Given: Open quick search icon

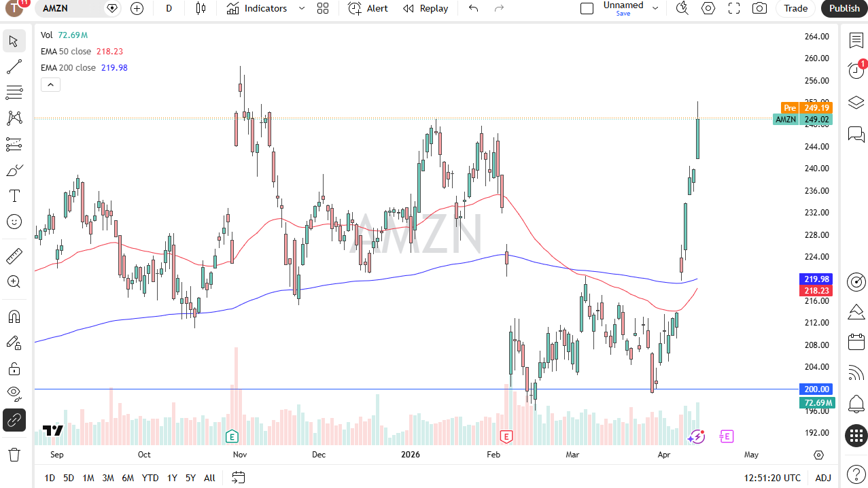Looking at the screenshot, I should click(x=682, y=8).
